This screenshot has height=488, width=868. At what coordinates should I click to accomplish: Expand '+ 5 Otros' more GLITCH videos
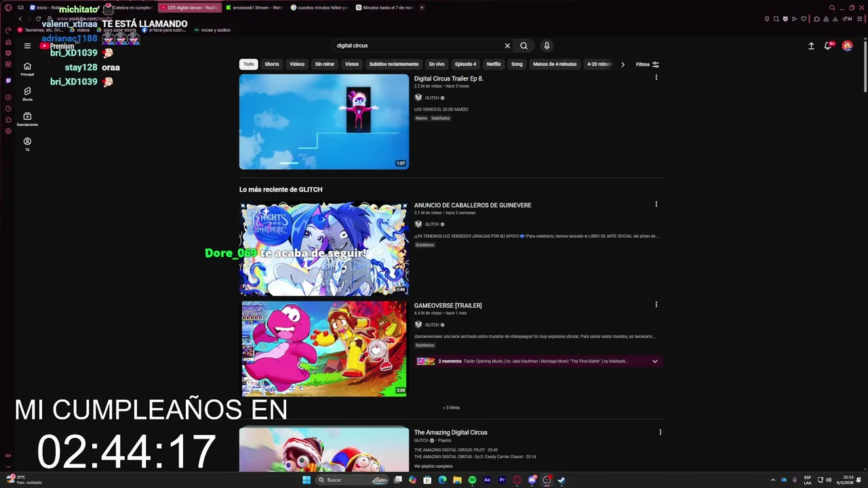coord(451,407)
